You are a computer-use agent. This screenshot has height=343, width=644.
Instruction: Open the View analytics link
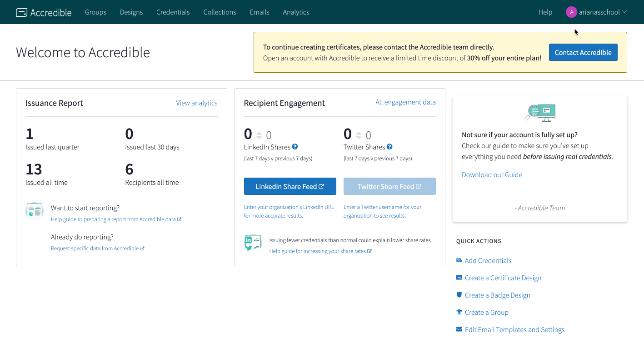197,103
